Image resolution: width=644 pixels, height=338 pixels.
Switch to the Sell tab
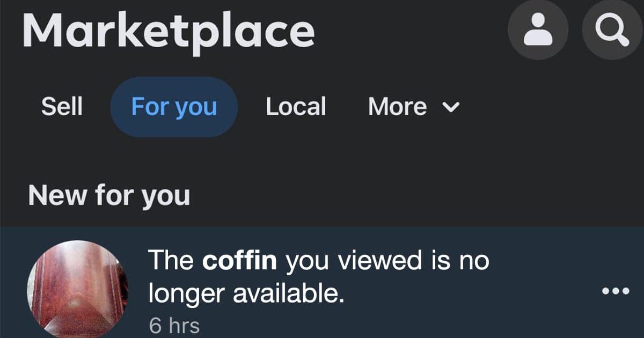[62, 106]
